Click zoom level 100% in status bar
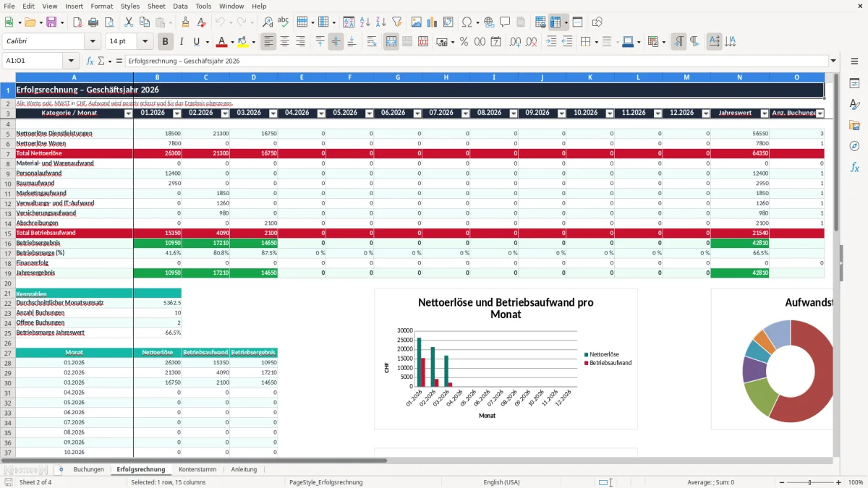Screen dimensions: 868x488 click(856, 482)
